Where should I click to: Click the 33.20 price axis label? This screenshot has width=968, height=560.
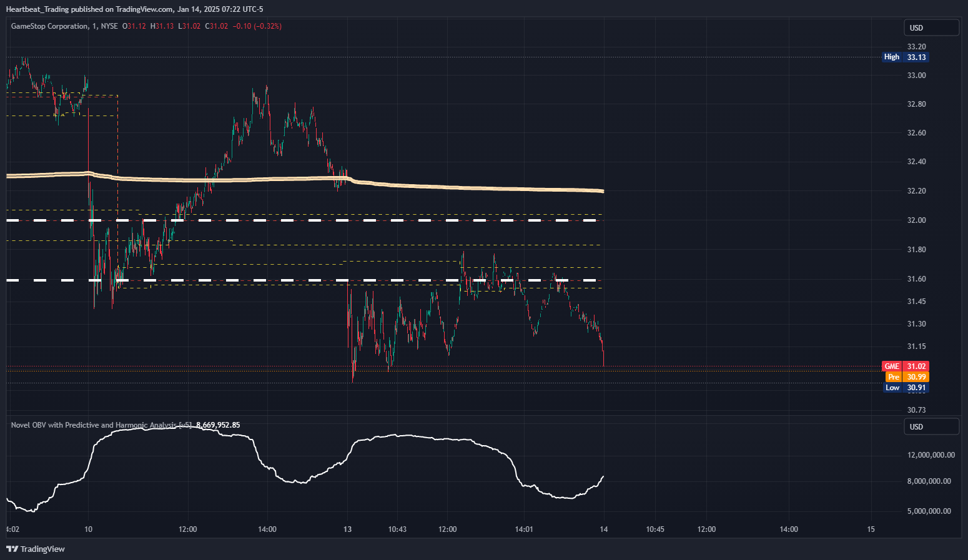tap(916, 47)
